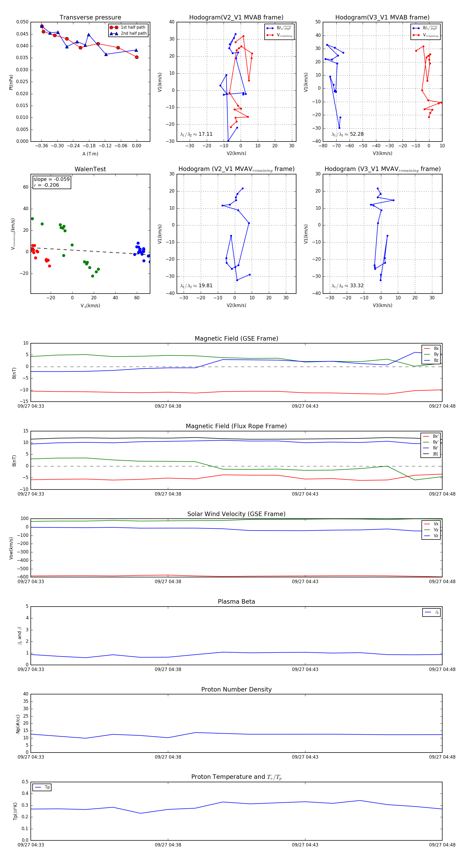Click the 'r = -0.206' annotation
Image resolution: width=473 pixels, height=868 pixels.
coord(47,185)
